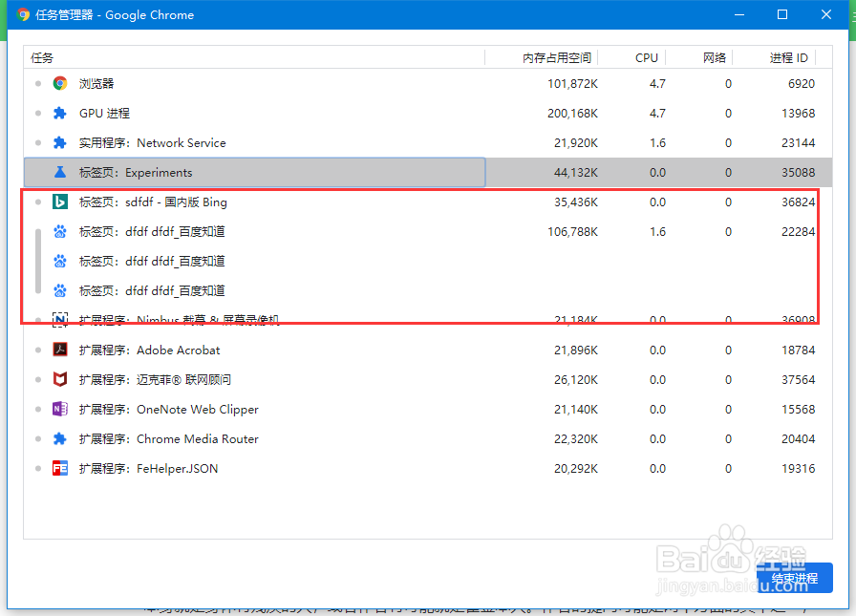Click the Chrome Media Router puzzle icon
The image size is (856, 616).
pos(60,438)
